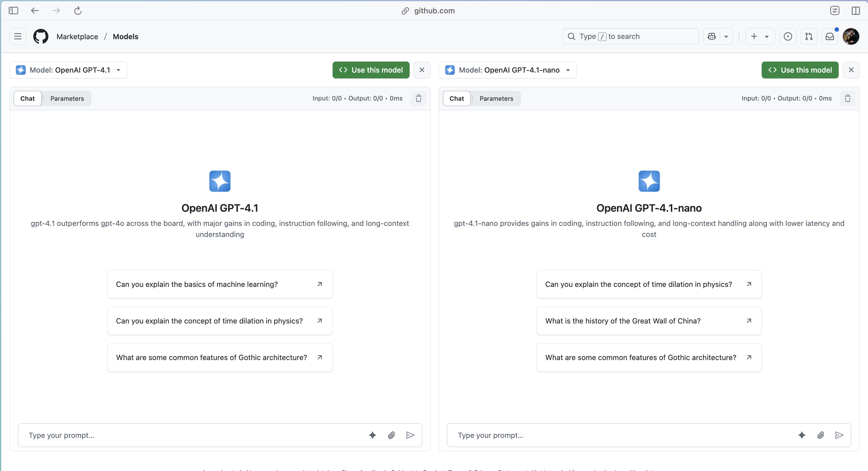Switch to Parameters tab in GPT-4.1-nano panel
Viewport: 868px width, 471px height.
coord(496,98)
